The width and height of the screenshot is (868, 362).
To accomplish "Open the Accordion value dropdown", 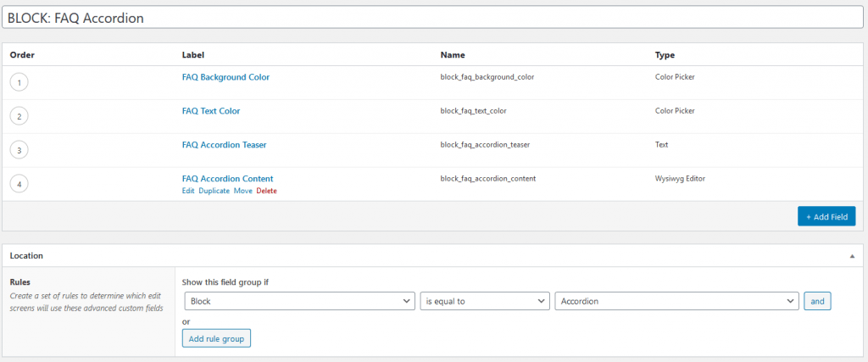I will [676, 301].
